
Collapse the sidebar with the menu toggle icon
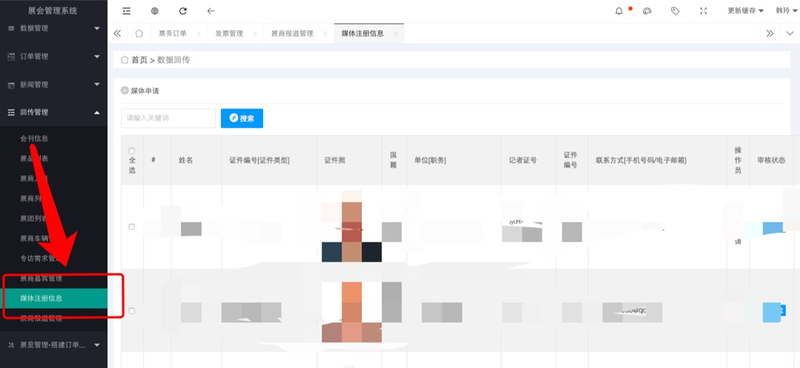(127, 11)
